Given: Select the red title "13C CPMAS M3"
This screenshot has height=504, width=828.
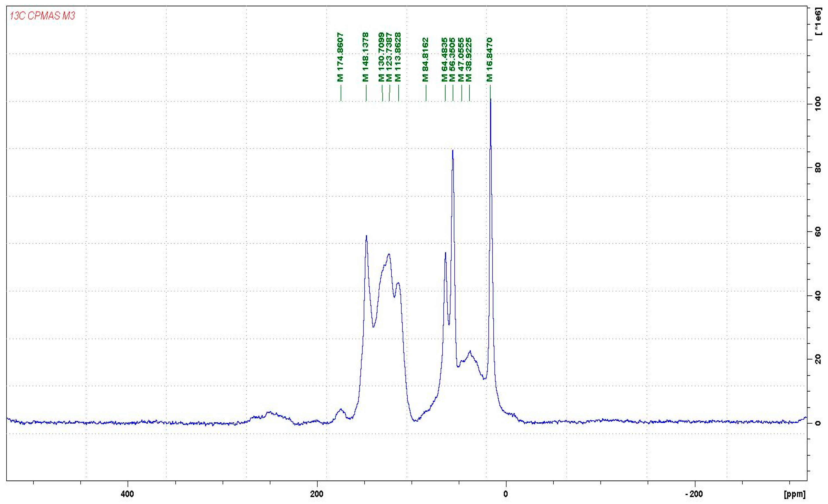Looking at the screenshot, I should click(x=42, y=16).
